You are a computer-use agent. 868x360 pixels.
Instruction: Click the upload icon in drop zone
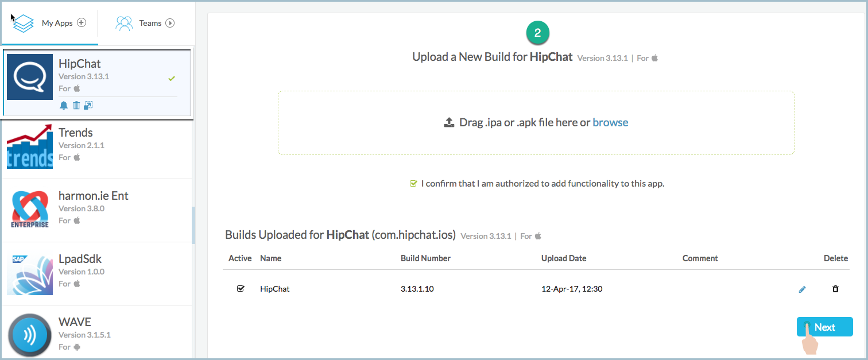[x=449, y=122]
